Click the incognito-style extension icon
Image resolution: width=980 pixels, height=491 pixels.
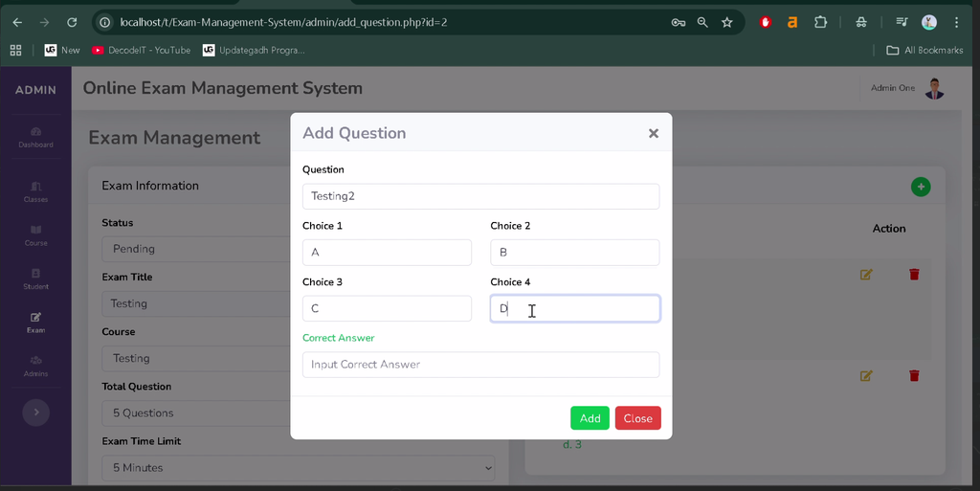coord(861,22)
